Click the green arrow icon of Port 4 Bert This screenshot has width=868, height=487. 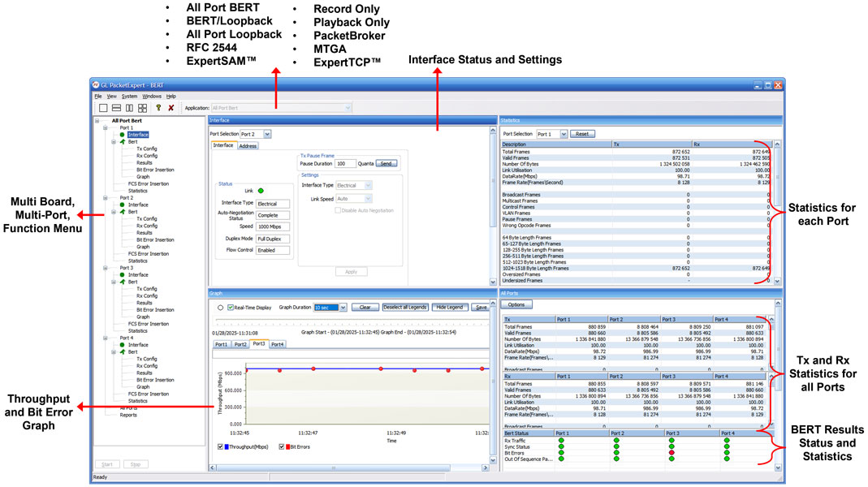(123, 351)
